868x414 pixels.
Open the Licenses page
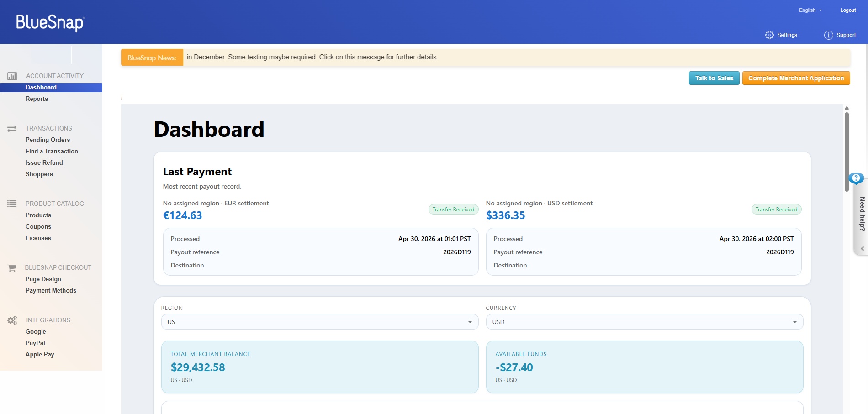38,238
